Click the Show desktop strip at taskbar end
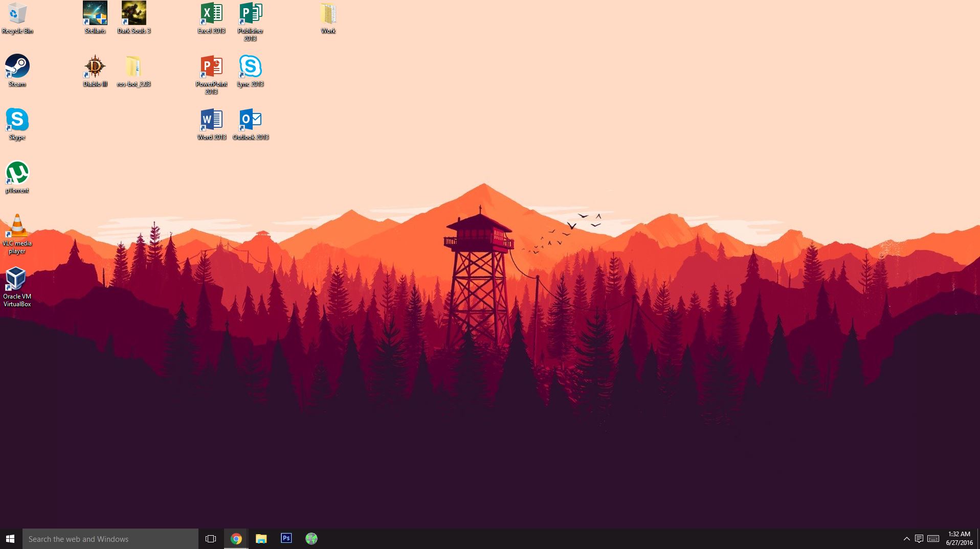The image size is (980, 549). (978, 539)
